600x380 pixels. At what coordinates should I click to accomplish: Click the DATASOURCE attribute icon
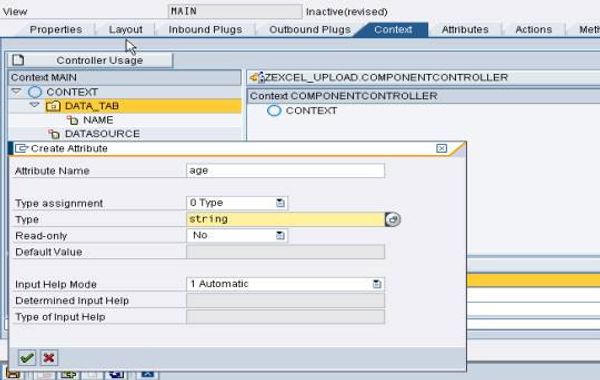54,134
